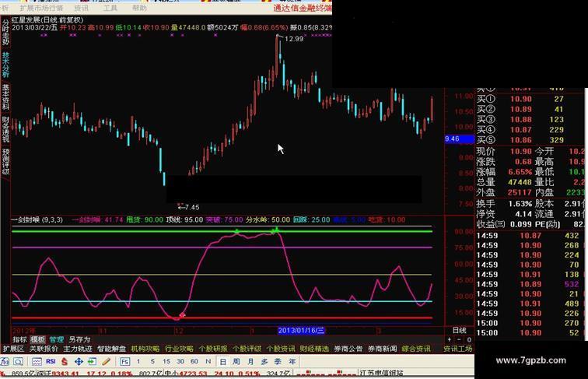Open the function formula icon in toolbar
This screenshot has width=588, height=379.
coord(5,362)
